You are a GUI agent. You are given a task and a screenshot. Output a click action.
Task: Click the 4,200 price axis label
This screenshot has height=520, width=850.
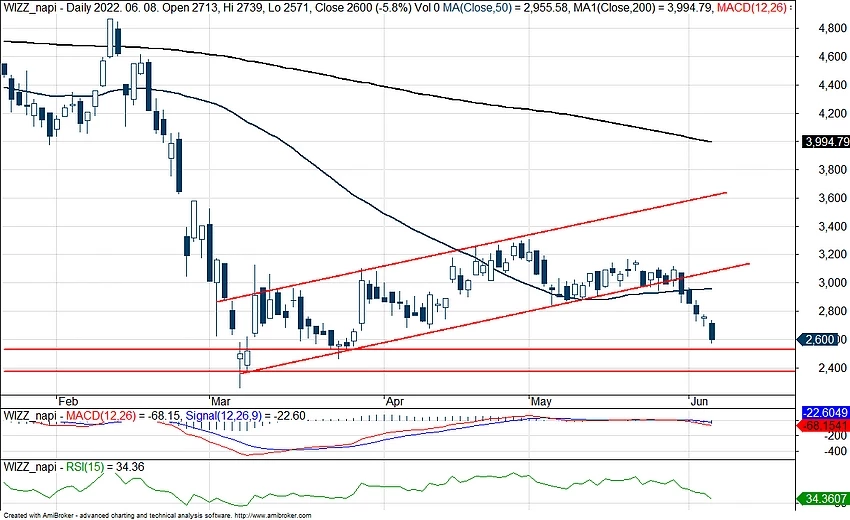click(832, 113)
